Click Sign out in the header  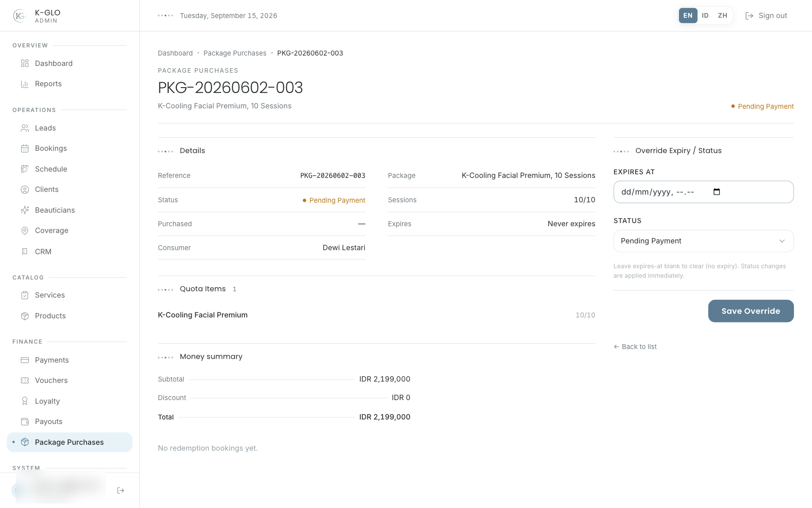click(766, 16)
